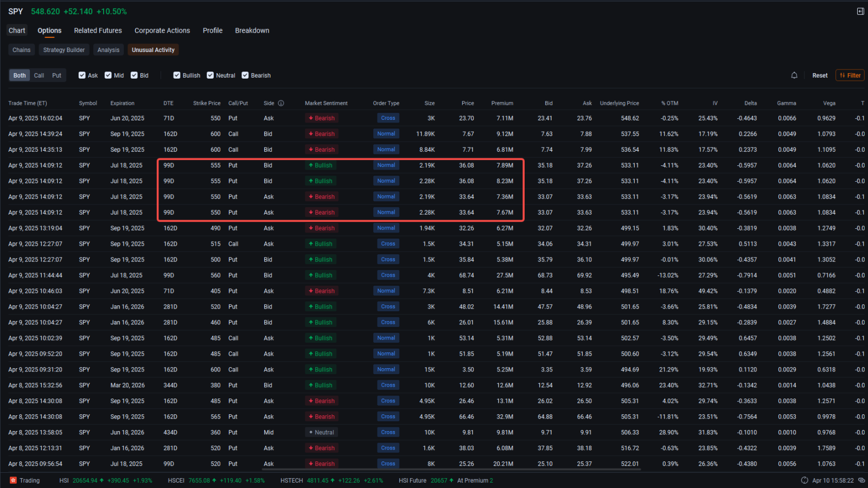The image size is (868, 488).
Task: Select the Unusual Activity sub-tab
Action: click(x=153, y=50)
